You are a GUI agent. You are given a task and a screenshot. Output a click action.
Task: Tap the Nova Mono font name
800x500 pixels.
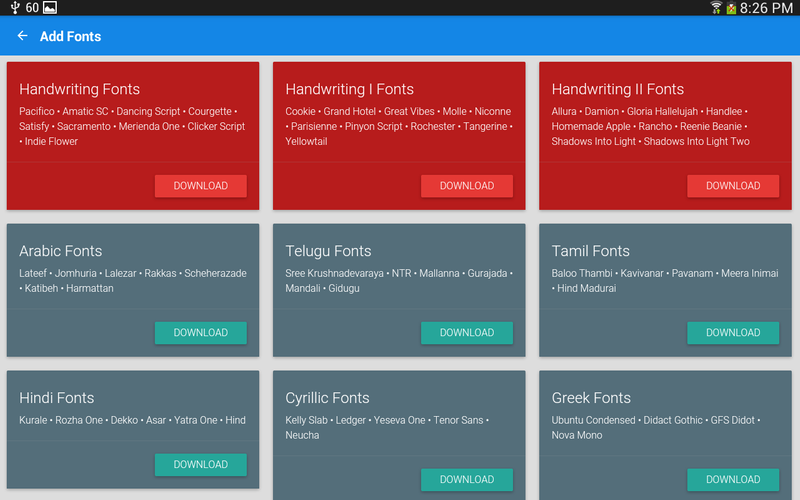(577, 435)
